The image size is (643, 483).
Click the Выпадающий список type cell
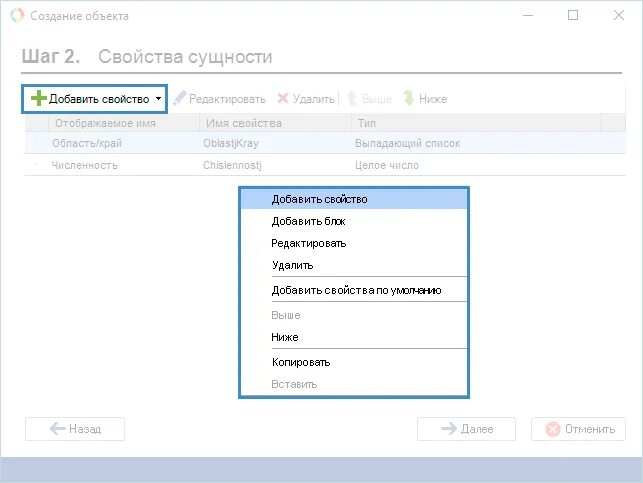pos(408,143)
